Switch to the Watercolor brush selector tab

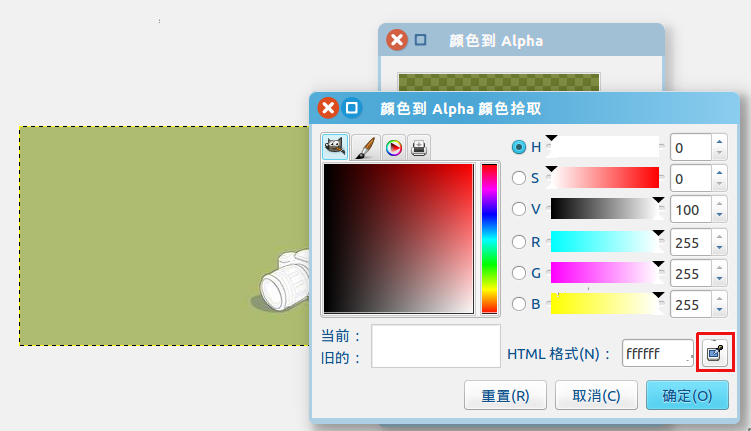tap(366, 147)
